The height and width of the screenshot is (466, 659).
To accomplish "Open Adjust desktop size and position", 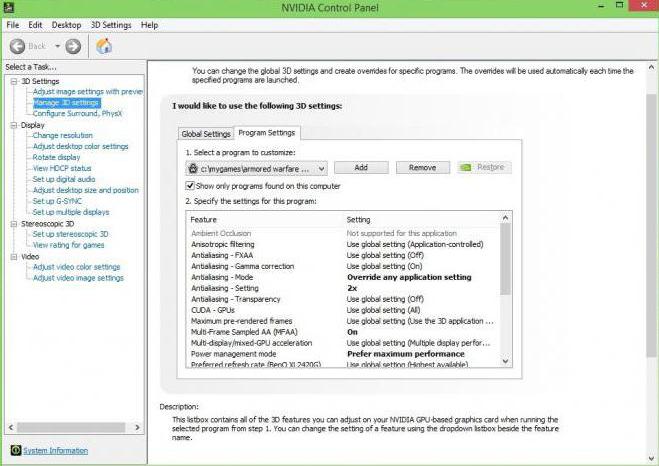I will tap(86, 190).
